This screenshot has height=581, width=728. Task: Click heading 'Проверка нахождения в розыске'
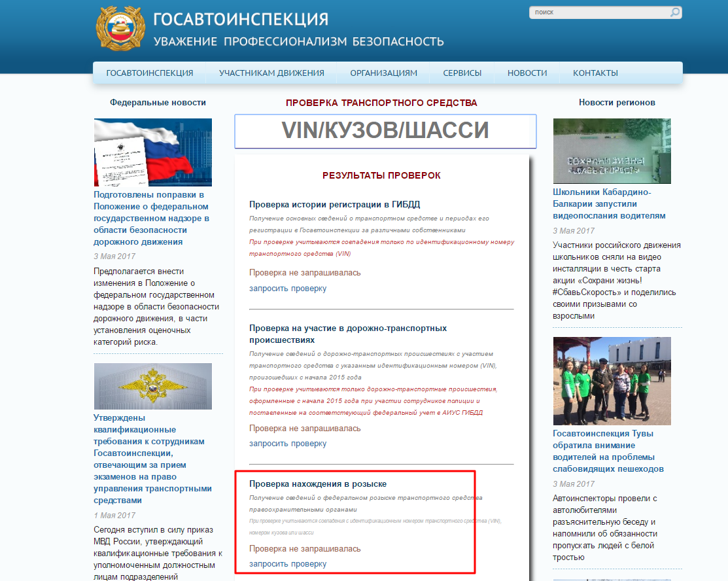pos(318,484)
